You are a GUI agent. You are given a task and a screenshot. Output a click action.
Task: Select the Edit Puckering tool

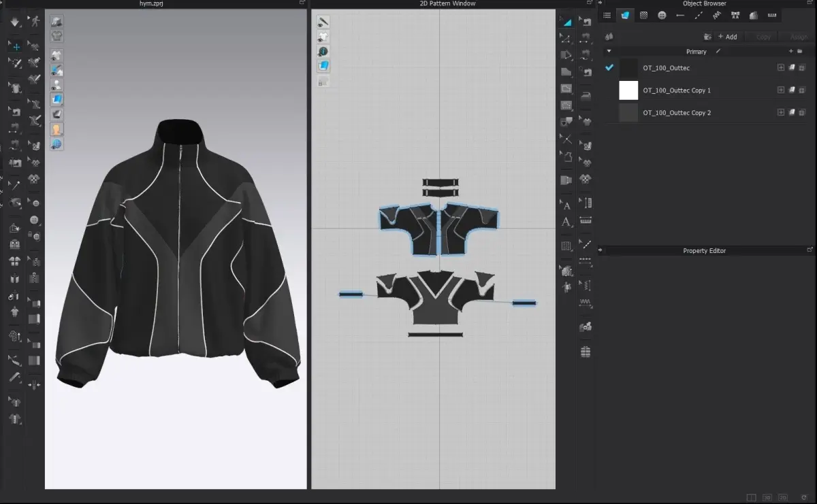coord(586,285)
